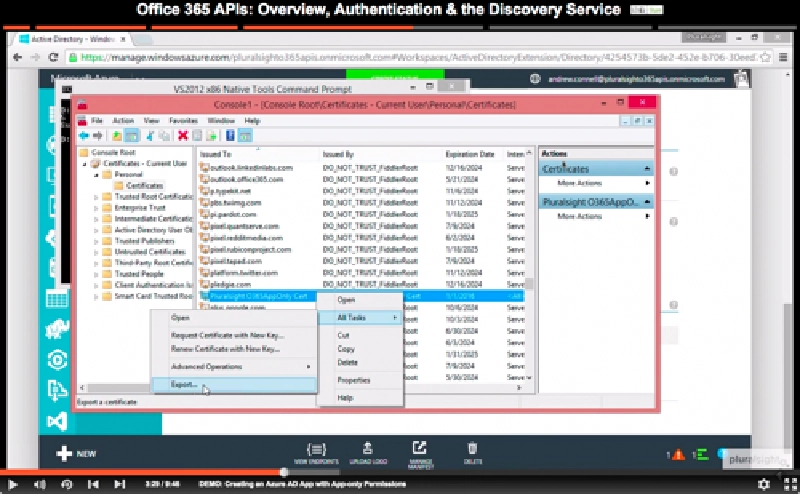Click the Azure Delete trash icon
800x494 pixels.
coord(473,451)
